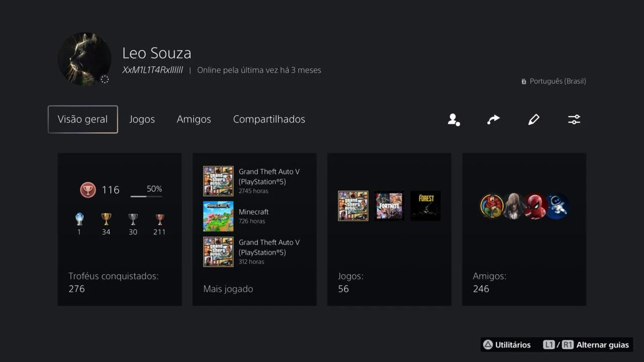Click the 50% trophy level progress bar
644x362 pixels.
[146, 196]
